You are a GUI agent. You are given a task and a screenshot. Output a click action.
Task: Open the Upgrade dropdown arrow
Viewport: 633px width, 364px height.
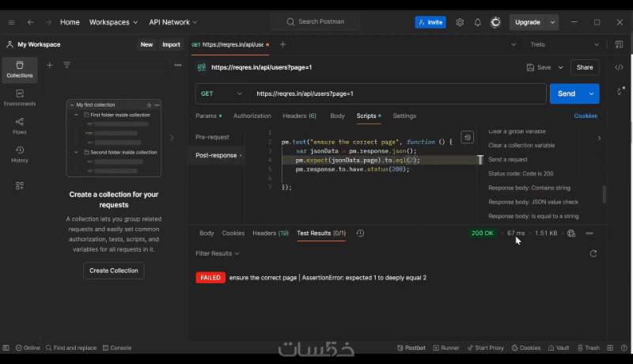[552, 22]
